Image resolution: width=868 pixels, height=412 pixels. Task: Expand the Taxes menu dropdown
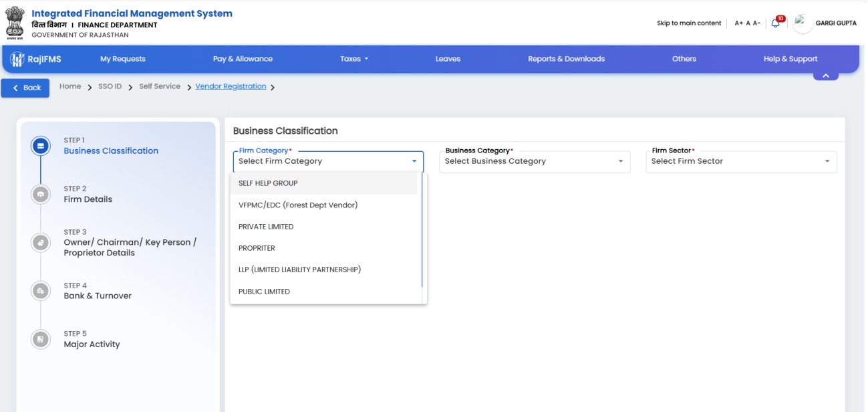354,59
